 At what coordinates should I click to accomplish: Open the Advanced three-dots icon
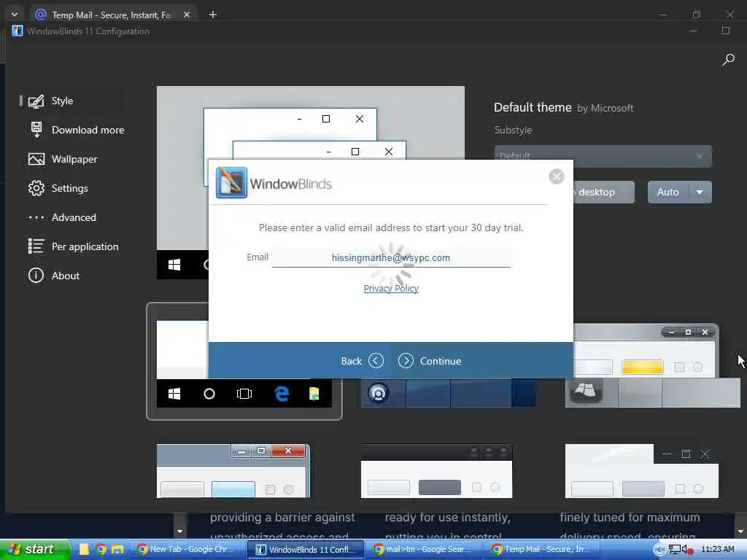click(36, 217)
